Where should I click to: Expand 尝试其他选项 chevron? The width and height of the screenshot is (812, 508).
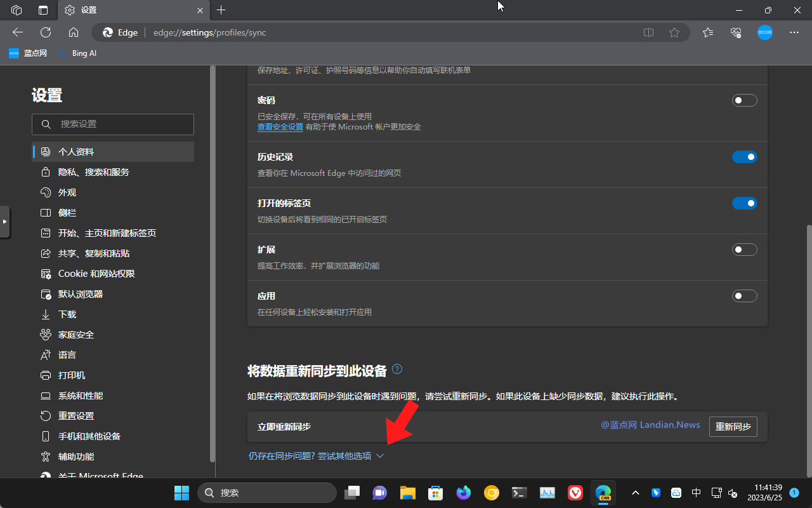click(380, 455)
